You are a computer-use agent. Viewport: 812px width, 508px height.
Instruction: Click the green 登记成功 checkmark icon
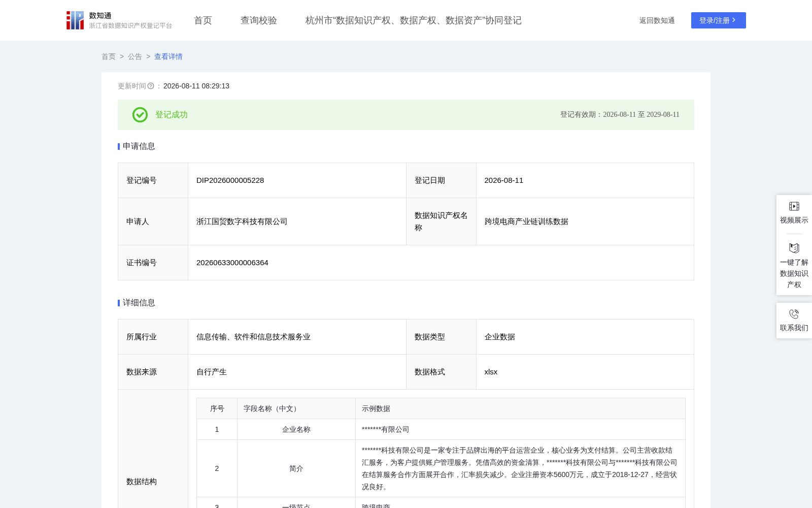pos(140,115)
